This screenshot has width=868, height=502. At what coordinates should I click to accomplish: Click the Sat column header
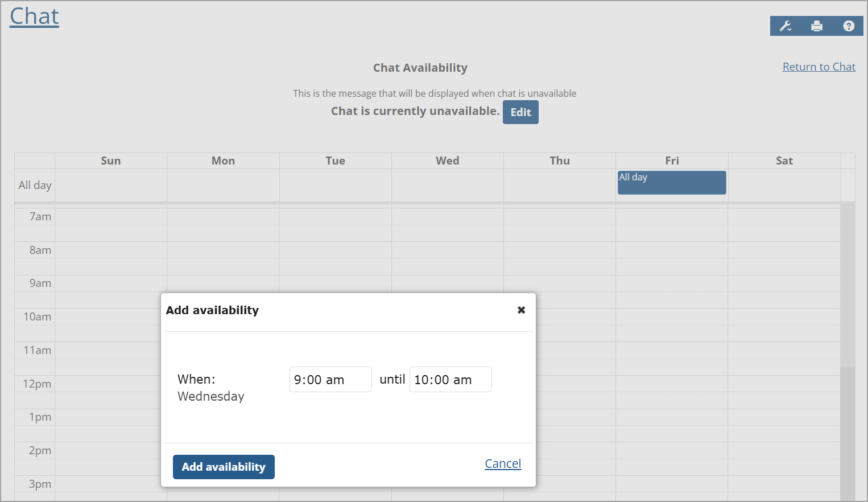pos(784,161)
